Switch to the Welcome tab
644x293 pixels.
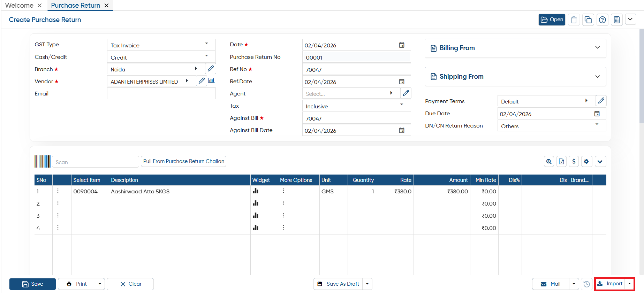[19, 5]
